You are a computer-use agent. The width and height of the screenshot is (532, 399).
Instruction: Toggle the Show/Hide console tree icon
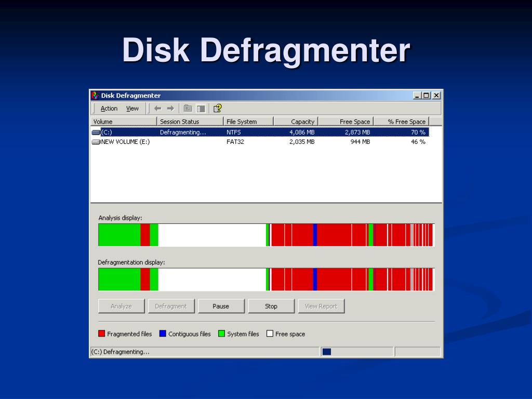tap(201, 109)
